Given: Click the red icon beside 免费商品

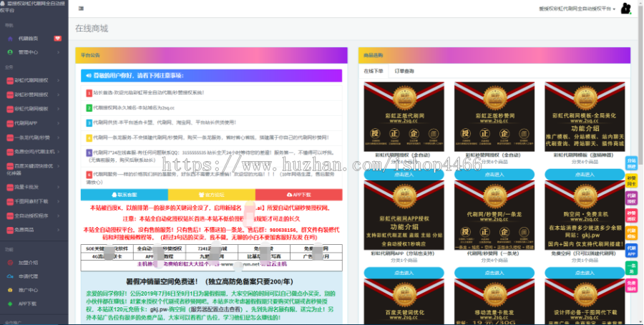Looking at the screenshot, I should click(10, 230).
